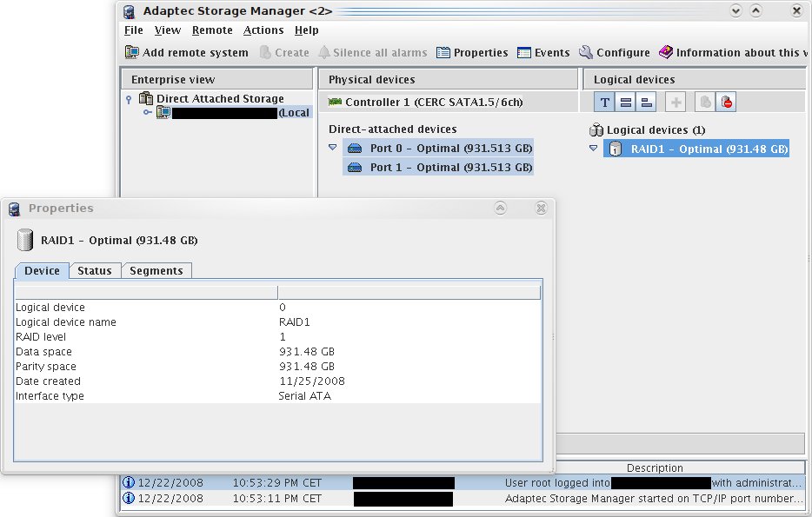Collapse the Direct-attached devices triangle
Image resolution: width=812 pixels, height=517 pixels.
coord(332,148)
